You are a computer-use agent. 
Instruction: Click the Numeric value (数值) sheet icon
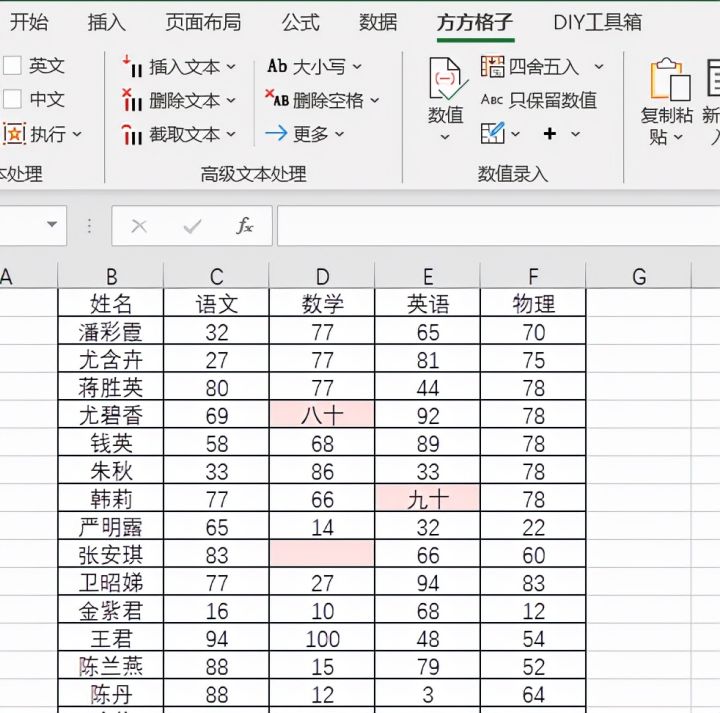coord(447,79)
